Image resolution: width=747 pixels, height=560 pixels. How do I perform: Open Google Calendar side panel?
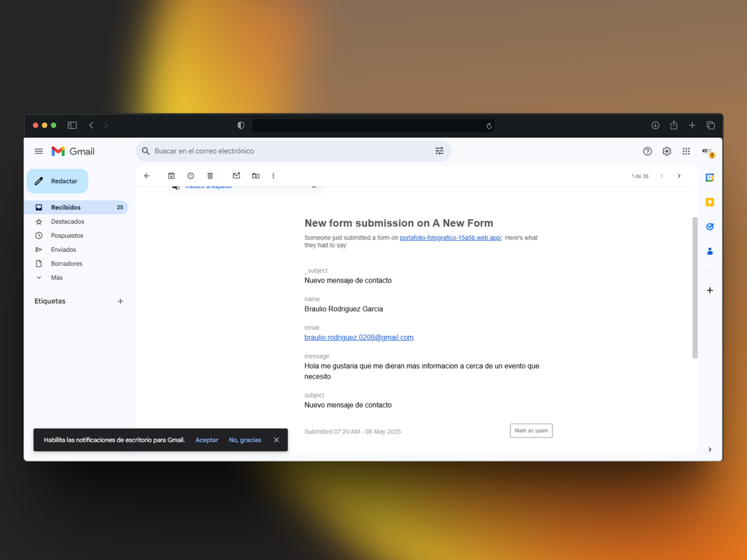click(710, 178)
